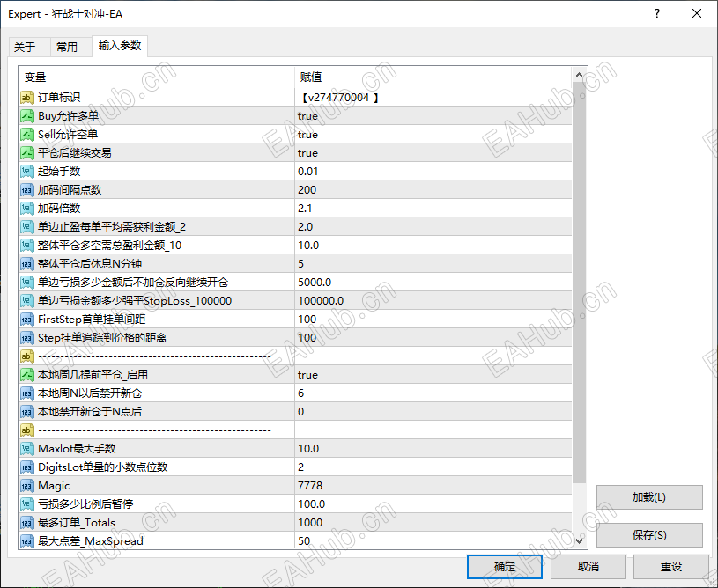The height and width of the screenshot is (588, 718).
Task: Click the 123 icon beside 加码间隔点数
Action: tap(27, 189)
